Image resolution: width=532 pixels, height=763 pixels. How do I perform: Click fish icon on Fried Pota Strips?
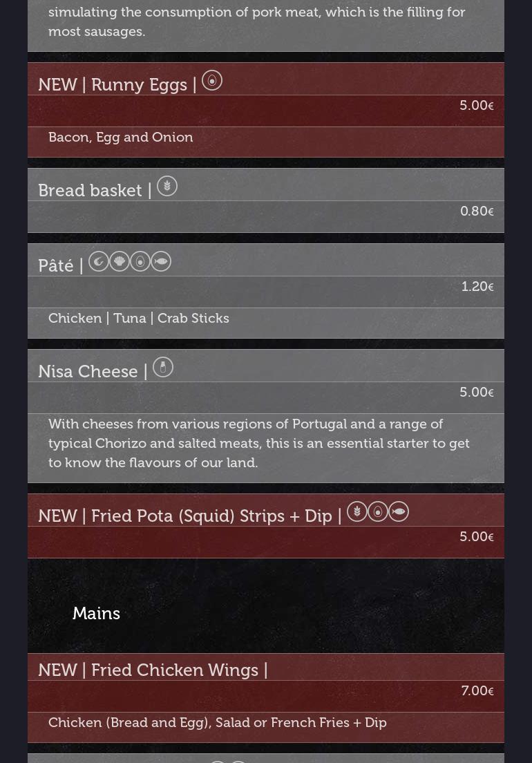399,511
